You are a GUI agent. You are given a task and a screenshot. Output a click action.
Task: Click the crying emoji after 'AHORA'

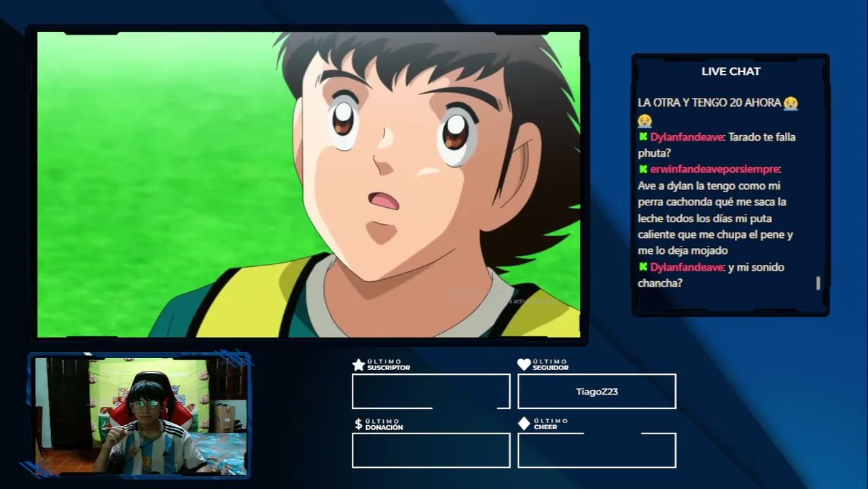coord(791,103)
